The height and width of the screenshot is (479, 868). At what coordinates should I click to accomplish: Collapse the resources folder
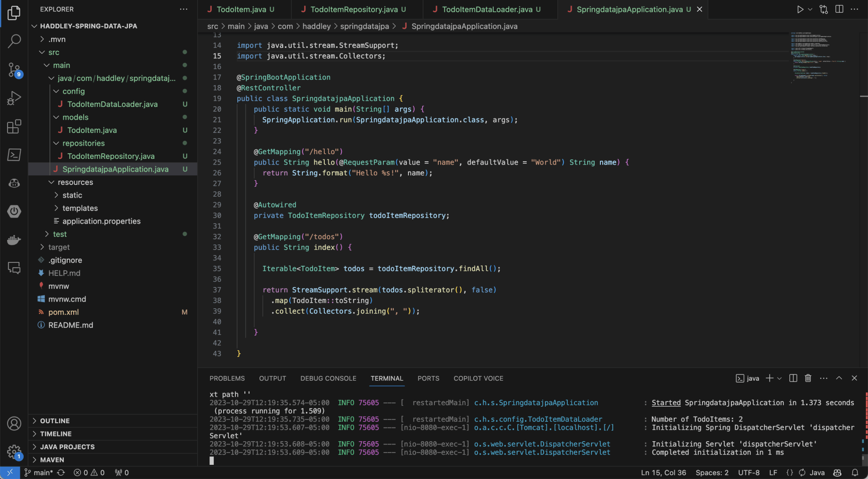pyautogui.click(x=75, y=182)
